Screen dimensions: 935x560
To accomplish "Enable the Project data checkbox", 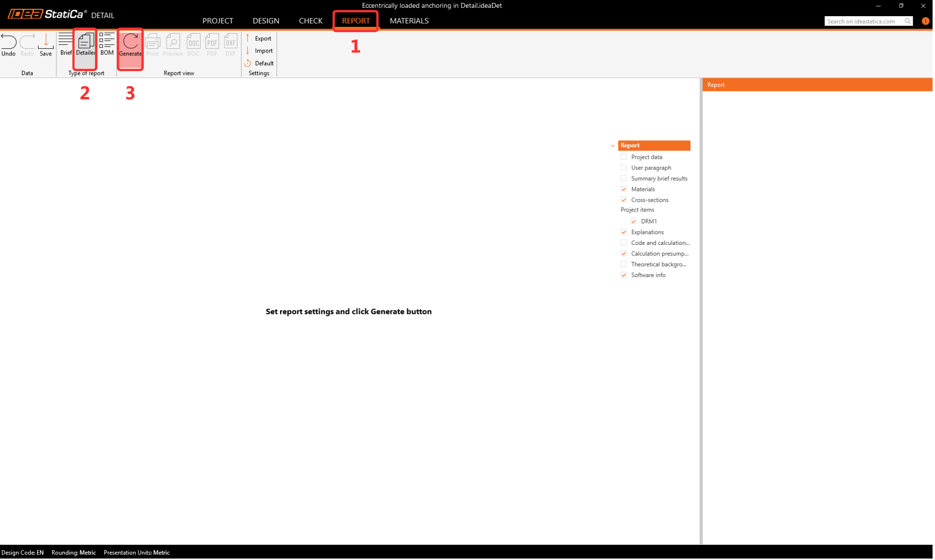I will [624, 157].
